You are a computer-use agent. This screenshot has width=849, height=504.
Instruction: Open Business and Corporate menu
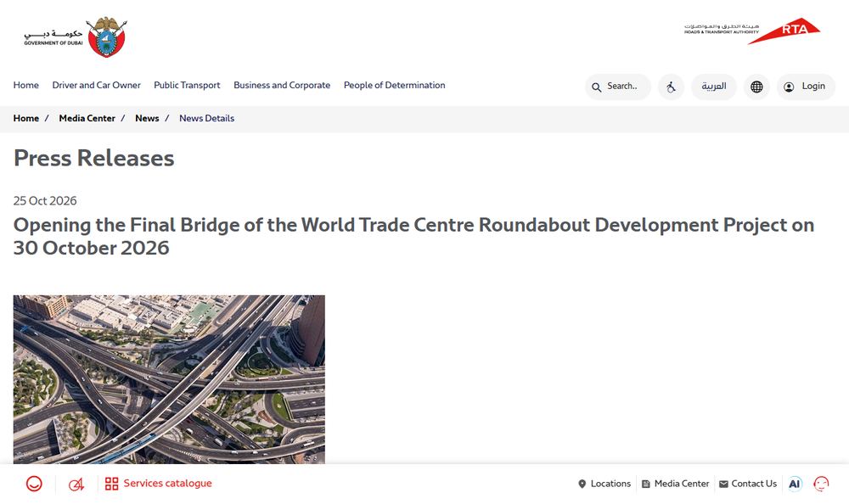click(x=282, y=85)
